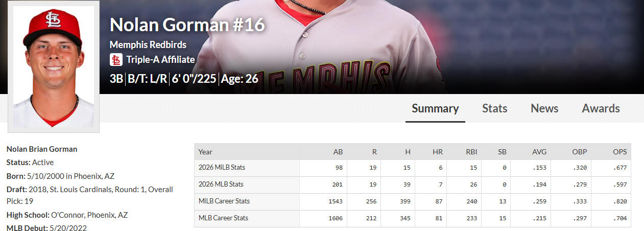This screenshot has height=231, width=644.
Task: Select the 2026 MLB Stats row
Action: (x=413, y=184)
